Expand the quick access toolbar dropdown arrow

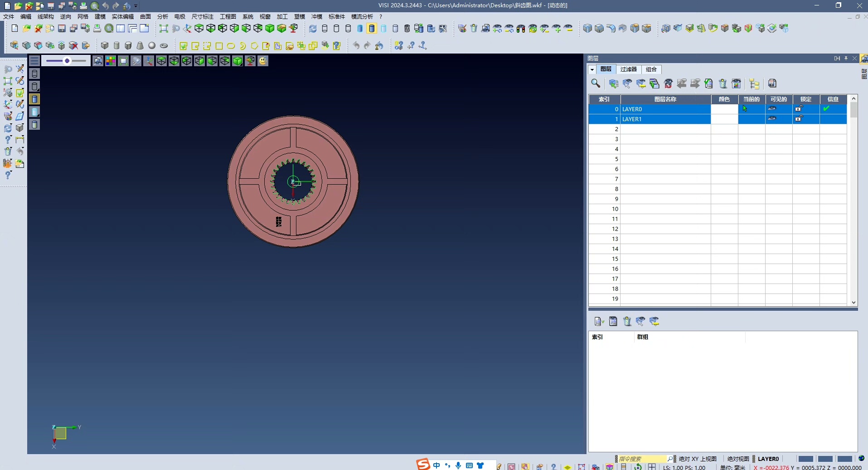pos(136,6)
